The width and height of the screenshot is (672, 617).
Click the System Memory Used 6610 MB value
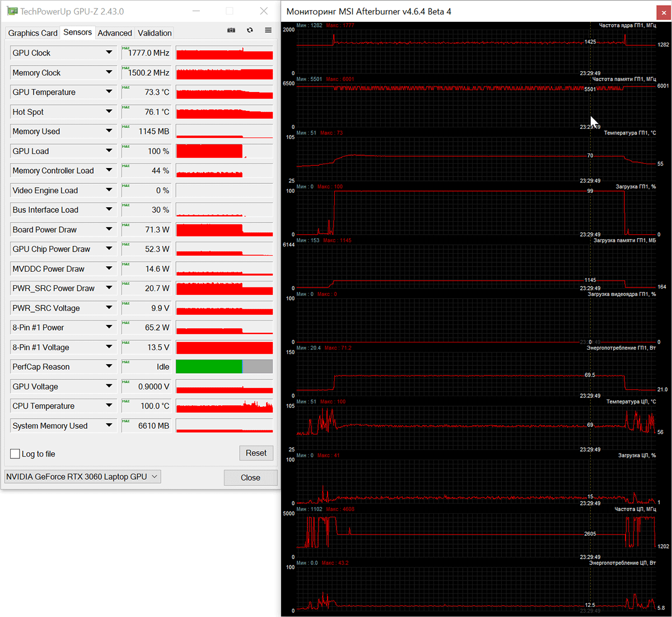[154, 425]
